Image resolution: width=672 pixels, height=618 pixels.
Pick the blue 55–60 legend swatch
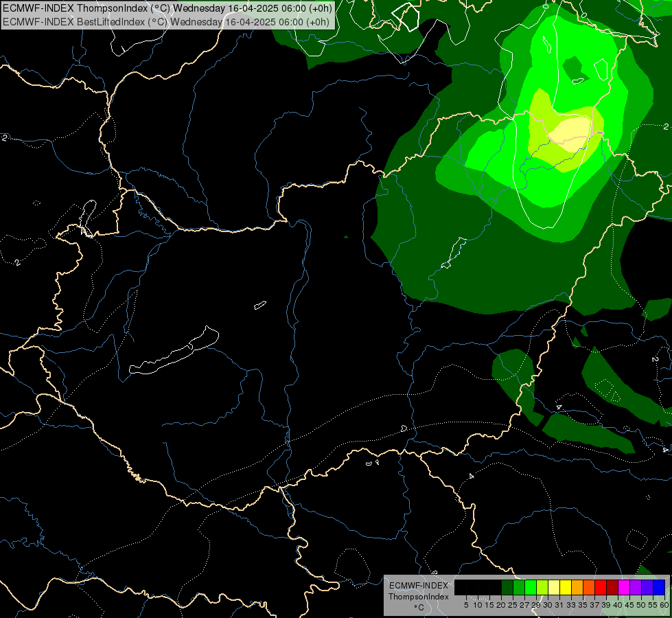[x=659, y=587]
